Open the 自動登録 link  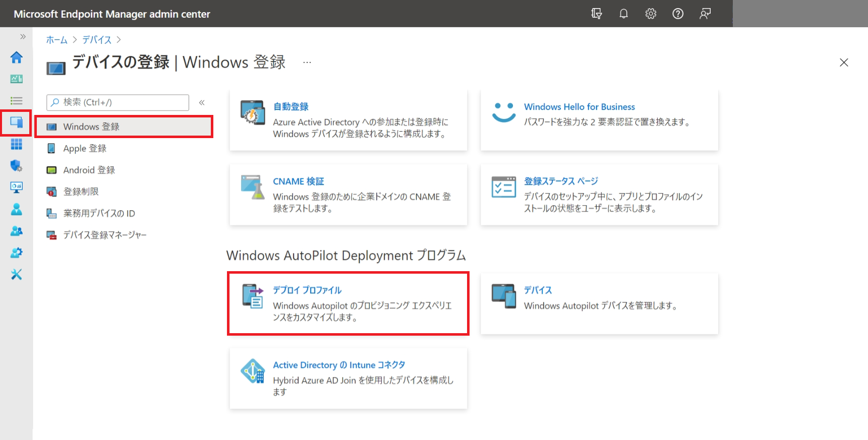(x=291, y=106)
